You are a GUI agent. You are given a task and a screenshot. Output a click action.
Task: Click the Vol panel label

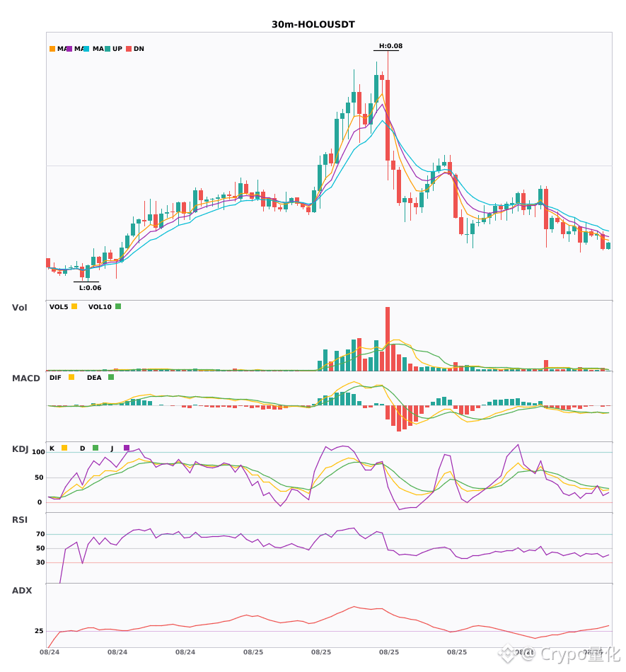(19, 308)
